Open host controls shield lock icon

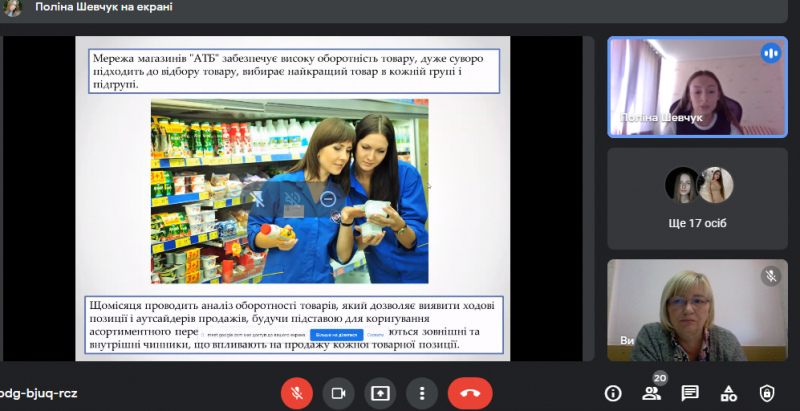[767, 393]
